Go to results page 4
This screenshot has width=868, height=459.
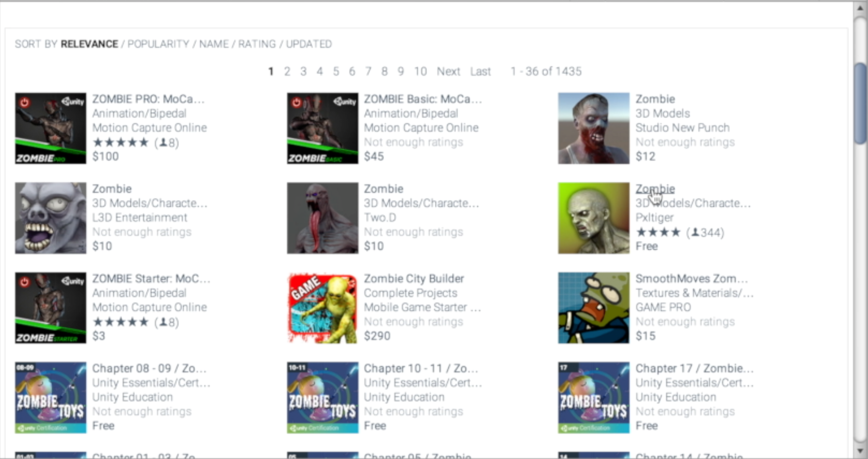point(319,71)
